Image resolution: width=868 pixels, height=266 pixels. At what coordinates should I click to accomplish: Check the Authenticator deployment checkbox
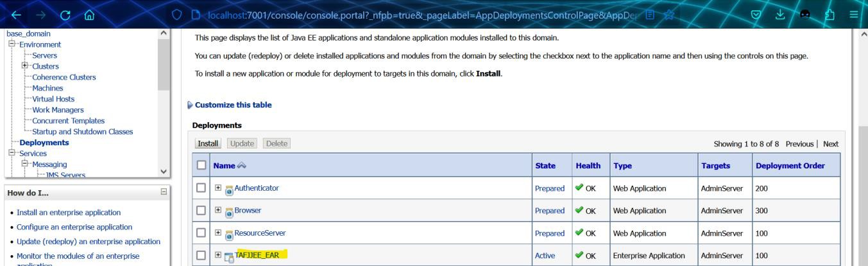click(202, 188)
